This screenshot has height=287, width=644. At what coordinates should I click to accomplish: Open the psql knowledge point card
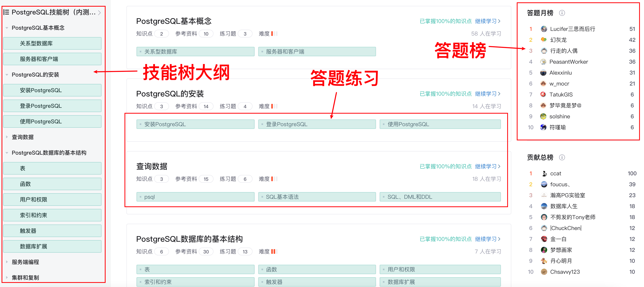(195, 197)
